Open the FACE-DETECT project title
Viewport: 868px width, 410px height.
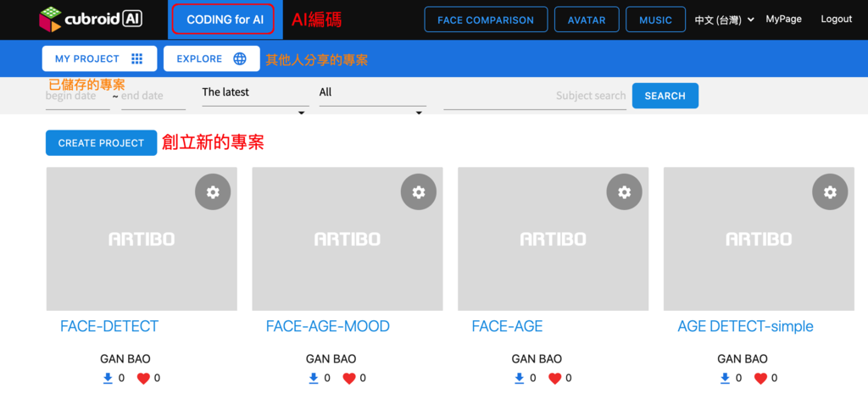(x=109, y=326)
